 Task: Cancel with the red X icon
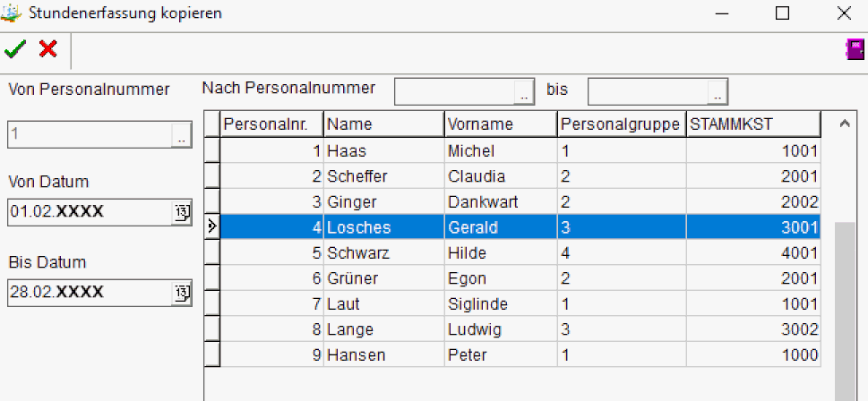48,50
